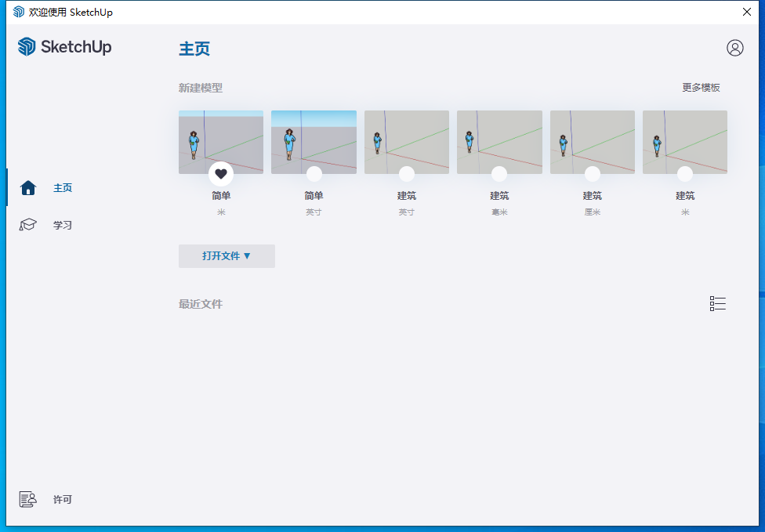Switch recent files to list view
Screen dimensions: 765x532
click(x=717, y=304)
